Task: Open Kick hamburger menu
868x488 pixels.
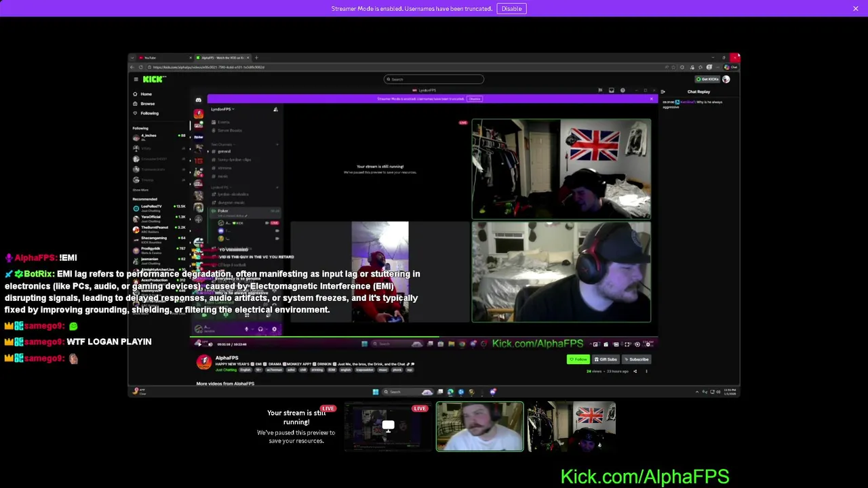Action: 136,79
